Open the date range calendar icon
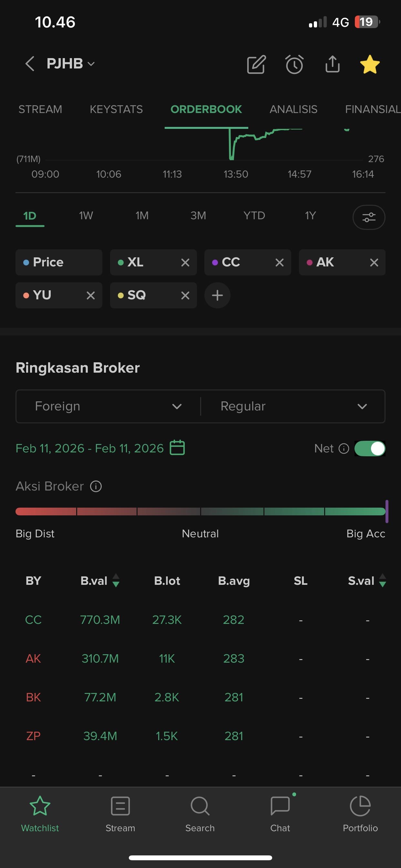This screenshot has height=868, width=401. click(177, 448)
